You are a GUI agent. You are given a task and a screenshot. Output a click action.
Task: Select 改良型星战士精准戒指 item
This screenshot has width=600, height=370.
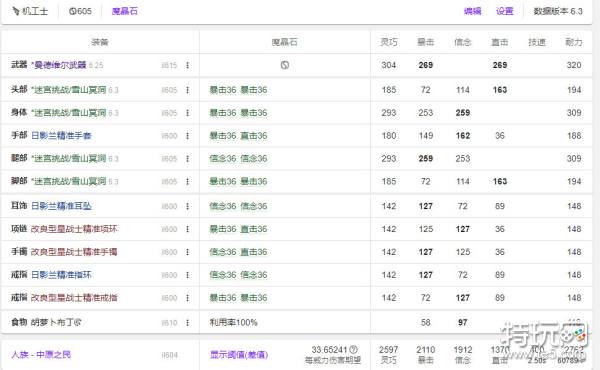[x=74, y=298]
